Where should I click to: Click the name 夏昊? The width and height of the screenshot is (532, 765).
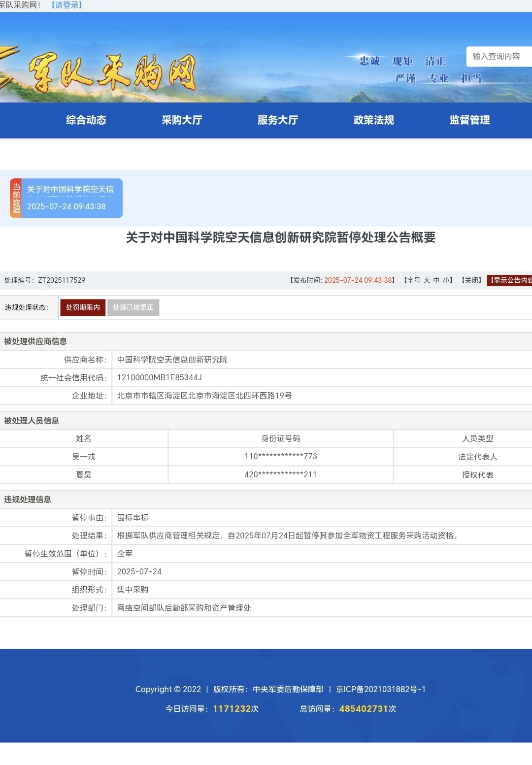click(x=84, y=475)
